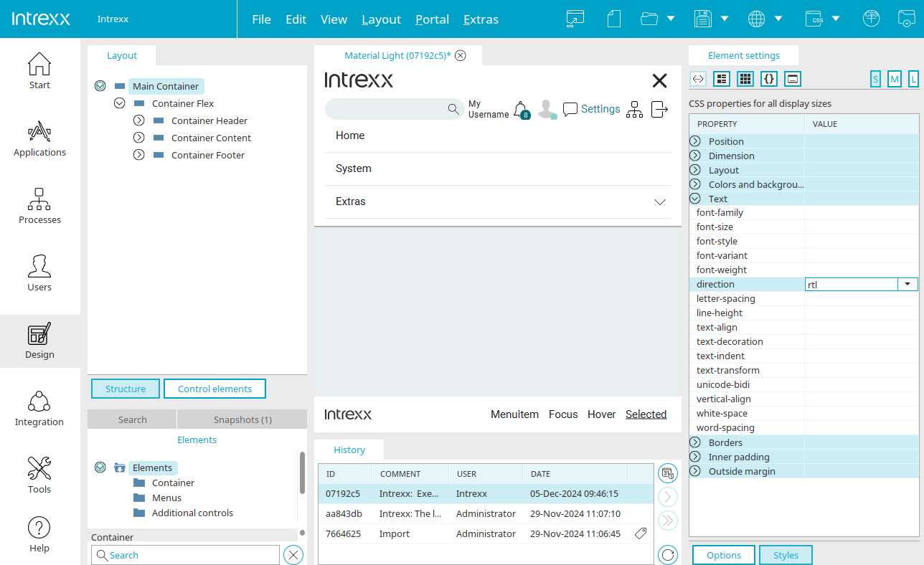Collapse the Text property group
This screenshot has height=565, width=924.
pyautogui.click(x=695, y=199)
